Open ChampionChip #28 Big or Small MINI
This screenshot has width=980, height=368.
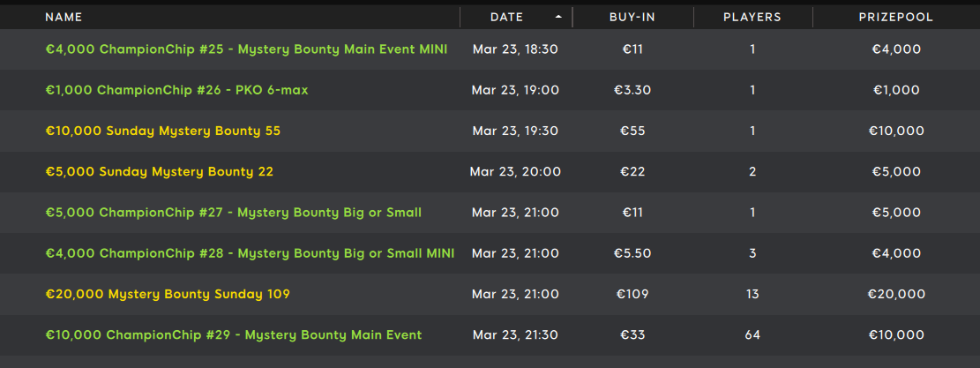point(250,253)
